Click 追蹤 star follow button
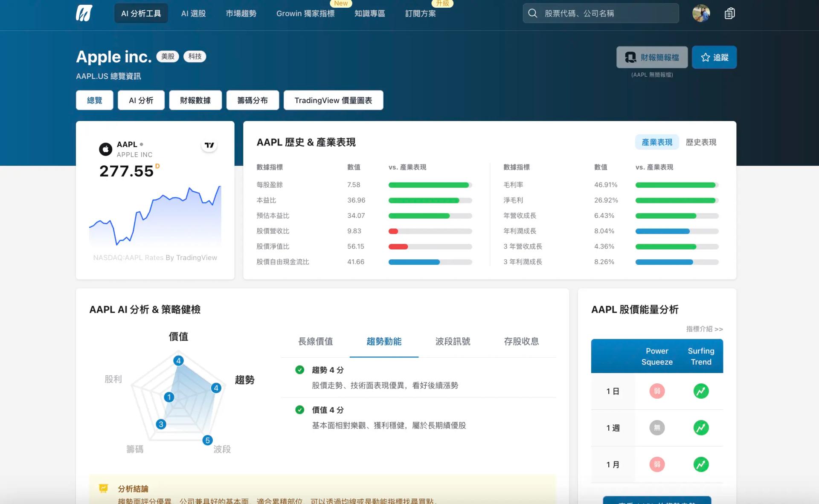 coord(714,57)
